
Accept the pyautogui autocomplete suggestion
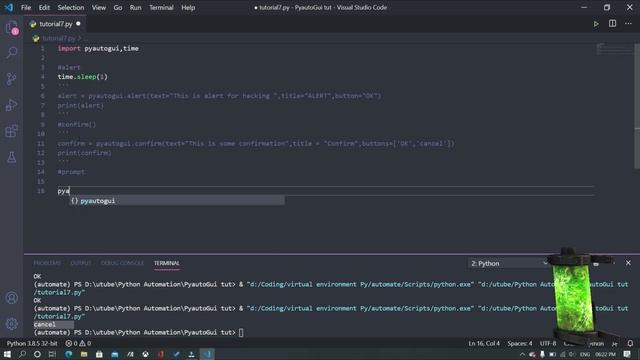[x=177, y=200]
